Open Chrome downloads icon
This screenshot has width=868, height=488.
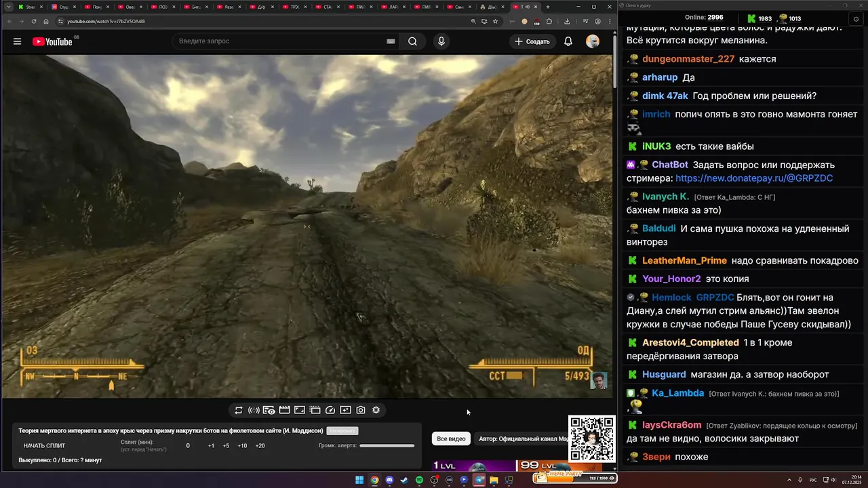coord(567,21)
